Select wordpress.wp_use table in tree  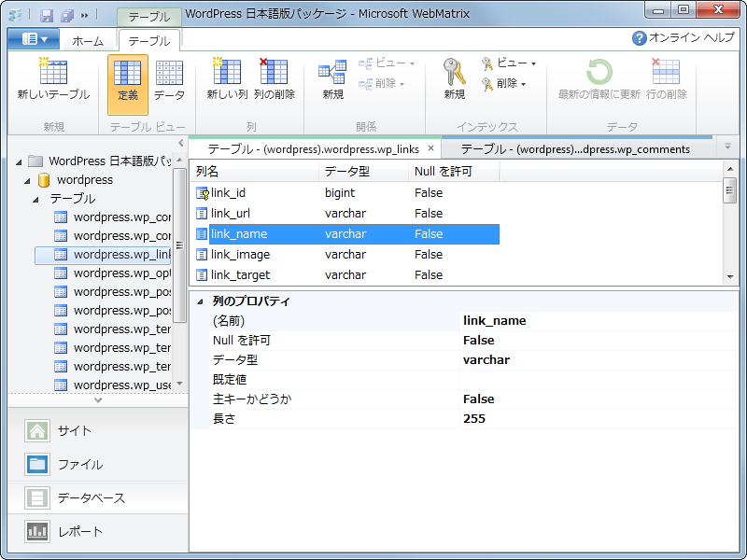[112, 385]
